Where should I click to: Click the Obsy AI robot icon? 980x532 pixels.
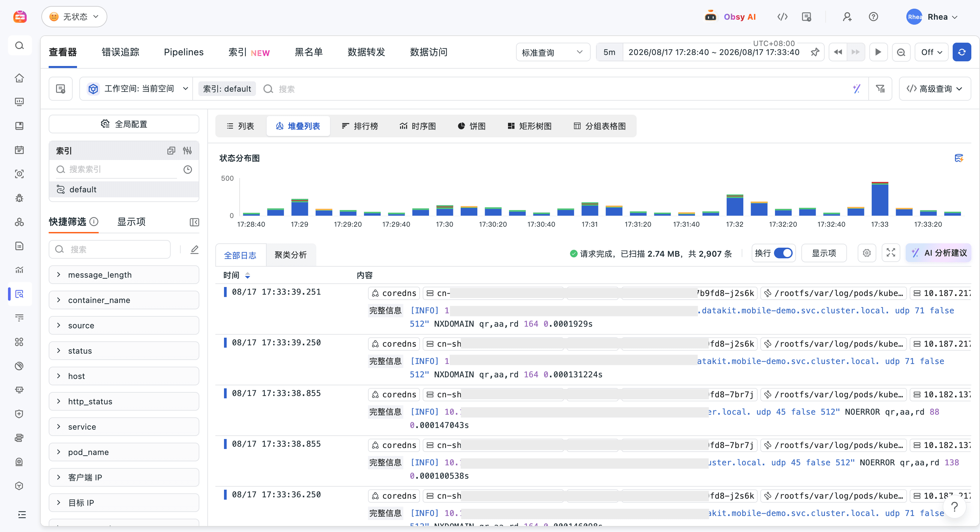click(x=710, y=16)
